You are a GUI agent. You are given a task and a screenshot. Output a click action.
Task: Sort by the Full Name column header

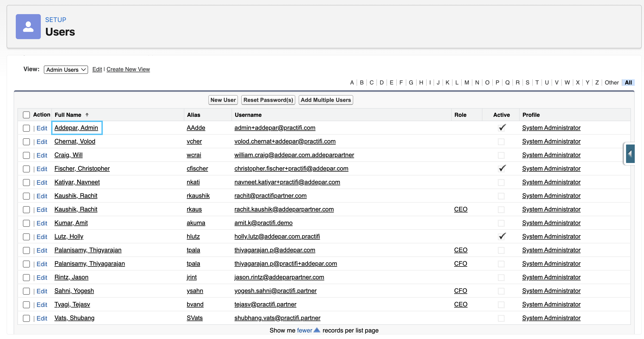coord(68,115)
